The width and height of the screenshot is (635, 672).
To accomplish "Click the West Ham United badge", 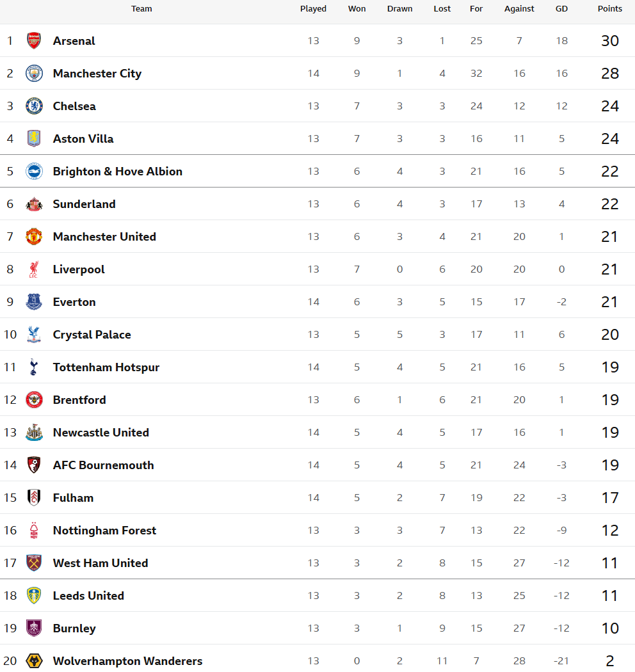I will point(34,563).
